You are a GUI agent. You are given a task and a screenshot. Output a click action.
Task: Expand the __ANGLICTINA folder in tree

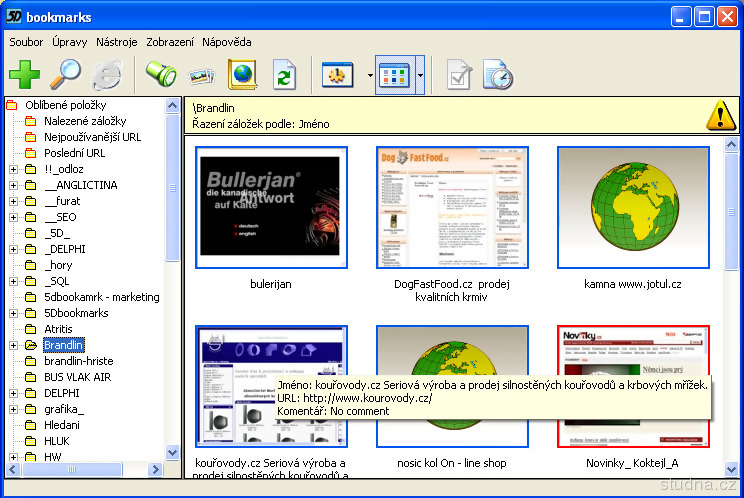14,185
